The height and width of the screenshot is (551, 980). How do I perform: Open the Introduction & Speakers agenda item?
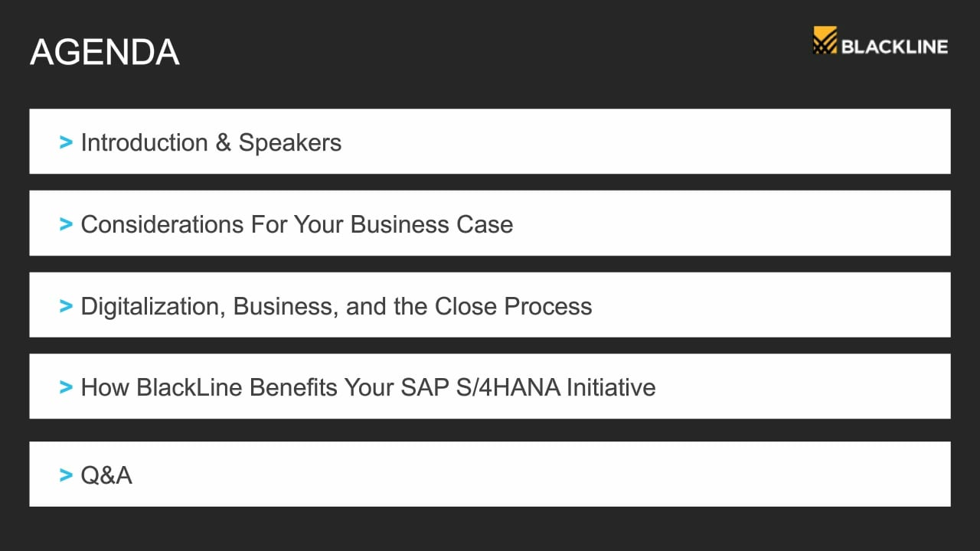(x=490, y=142)
